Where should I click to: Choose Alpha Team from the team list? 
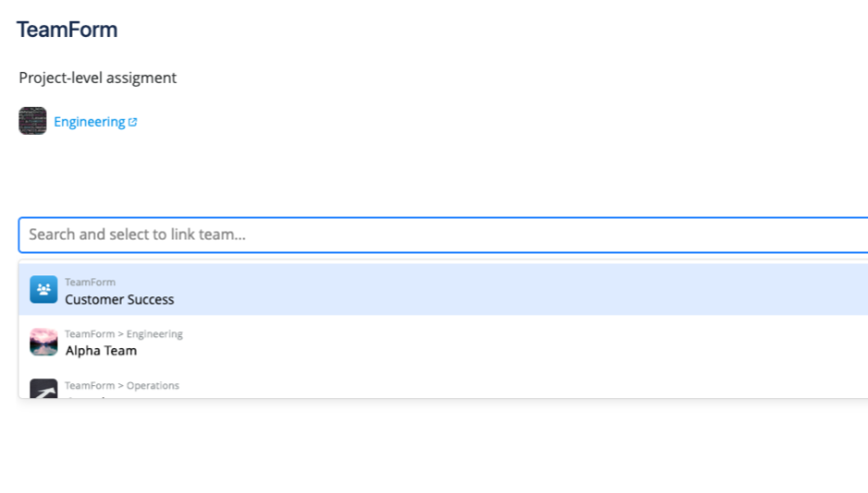click(439, 342)
